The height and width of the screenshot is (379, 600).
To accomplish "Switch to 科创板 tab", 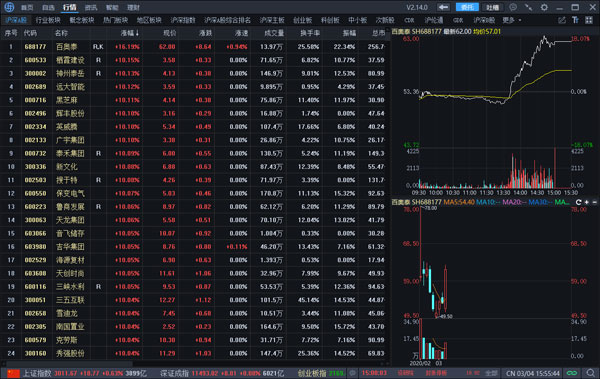I will (x=330, y=20).
